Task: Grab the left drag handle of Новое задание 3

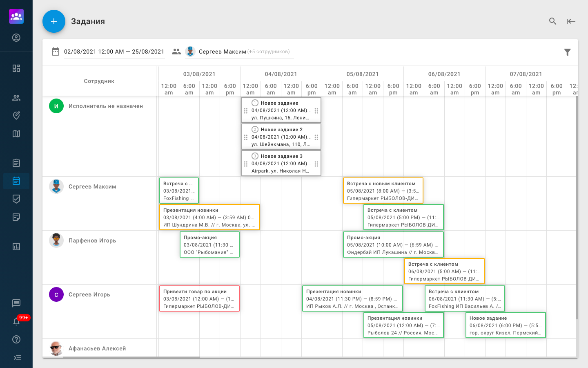Action: click(246, 164)
